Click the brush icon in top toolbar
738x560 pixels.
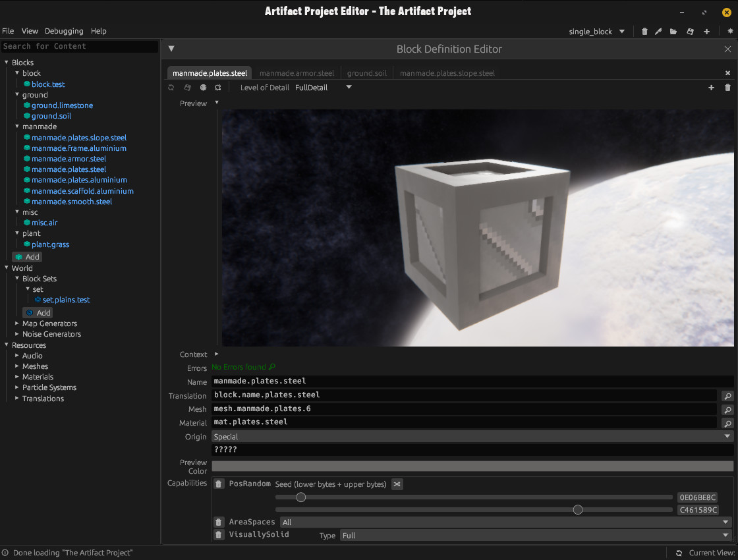point(658,32)
